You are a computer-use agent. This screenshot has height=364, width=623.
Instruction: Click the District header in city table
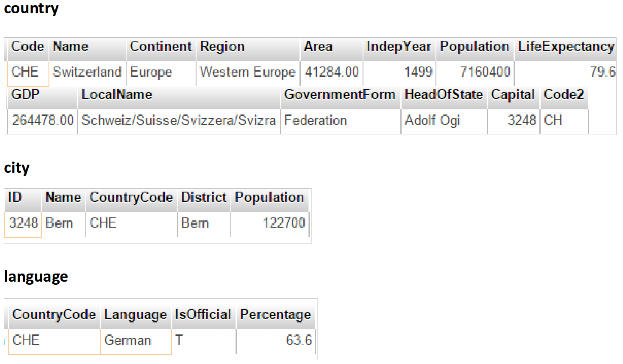(x=204, y=198)
